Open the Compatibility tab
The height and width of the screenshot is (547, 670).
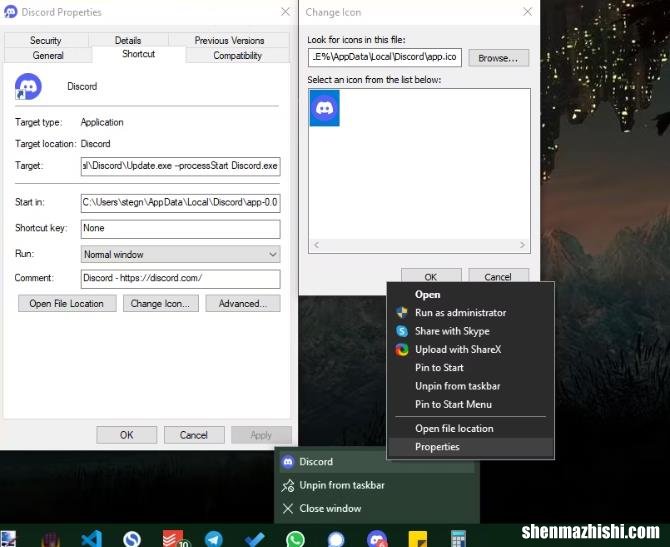pos(238,55)
